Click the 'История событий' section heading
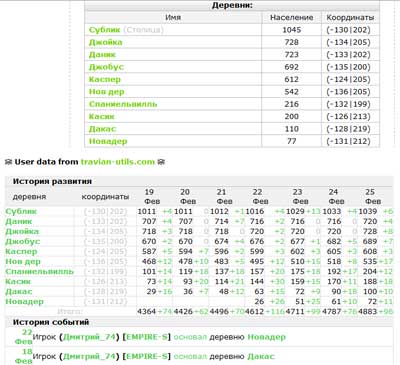This screenshot has height=365, width=400. 51,322
